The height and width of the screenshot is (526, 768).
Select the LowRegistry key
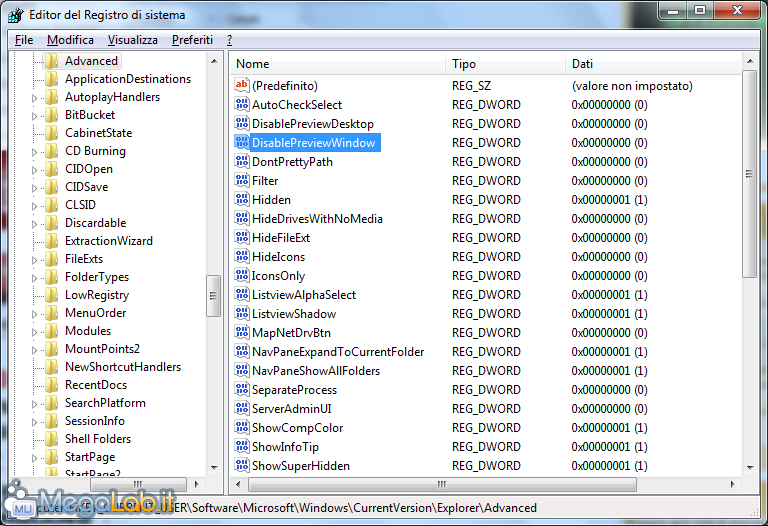(97, 295)
